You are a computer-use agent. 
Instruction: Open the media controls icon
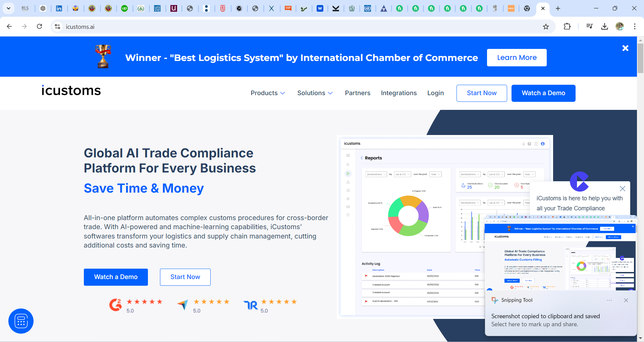(589, 26)
